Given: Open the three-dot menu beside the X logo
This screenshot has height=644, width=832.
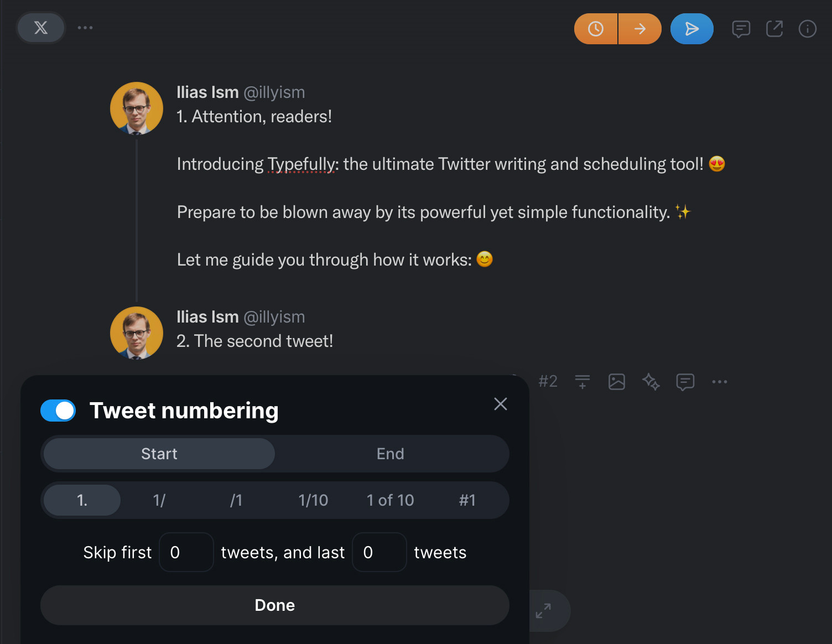Looking at the screenshot, I should click(x=85, y=27).
